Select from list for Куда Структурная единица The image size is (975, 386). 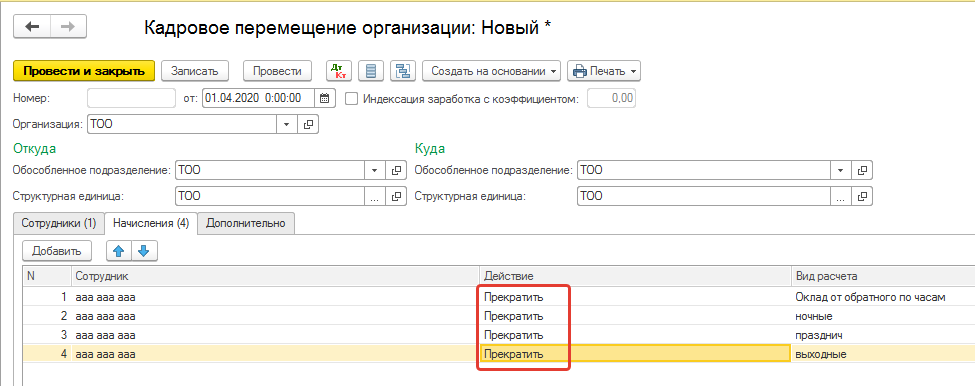click(841, 197)
